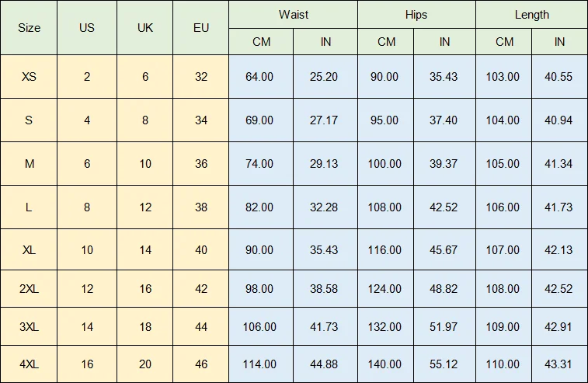Select the Length header cell
588x383 pixels.
coord(531,15)
